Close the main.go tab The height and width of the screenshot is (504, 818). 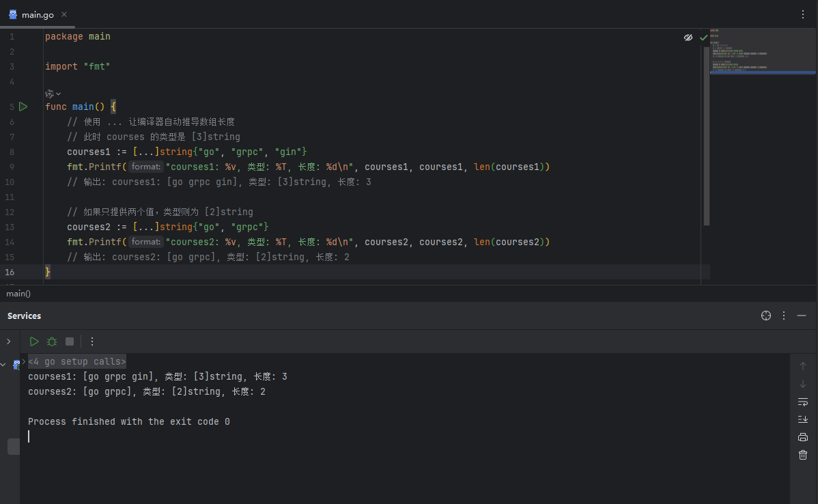[x=64, y=14]
